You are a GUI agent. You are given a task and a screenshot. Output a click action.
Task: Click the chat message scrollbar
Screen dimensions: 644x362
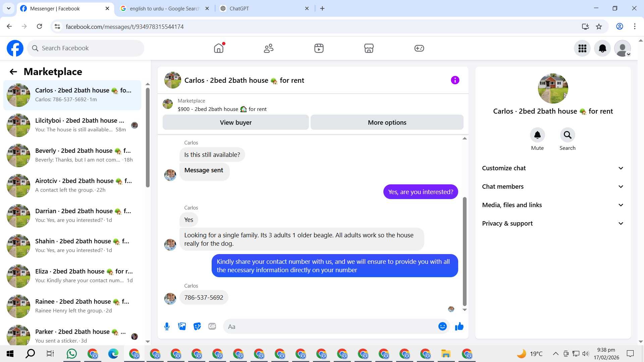(x=465, y=251)
